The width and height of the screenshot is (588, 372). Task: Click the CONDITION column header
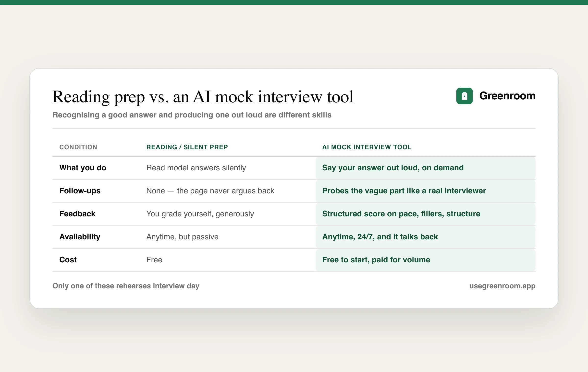(78, 147)
